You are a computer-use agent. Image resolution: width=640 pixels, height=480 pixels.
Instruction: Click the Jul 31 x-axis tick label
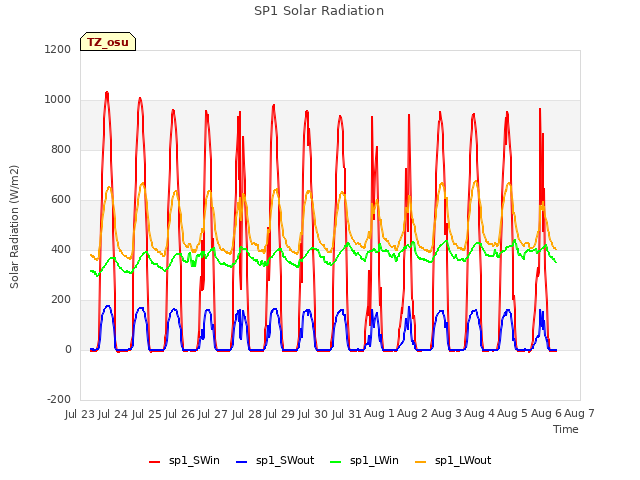click(346, 414)
